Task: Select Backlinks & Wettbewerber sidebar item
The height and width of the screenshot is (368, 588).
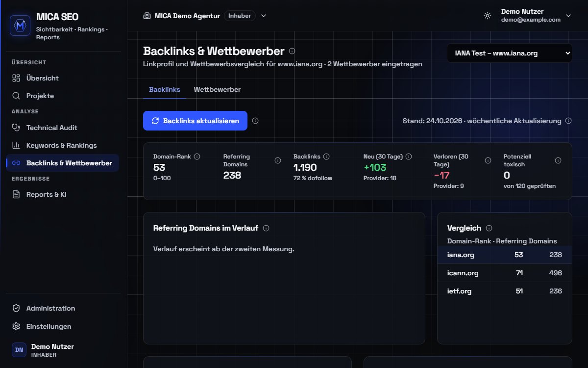Action: 62,163
